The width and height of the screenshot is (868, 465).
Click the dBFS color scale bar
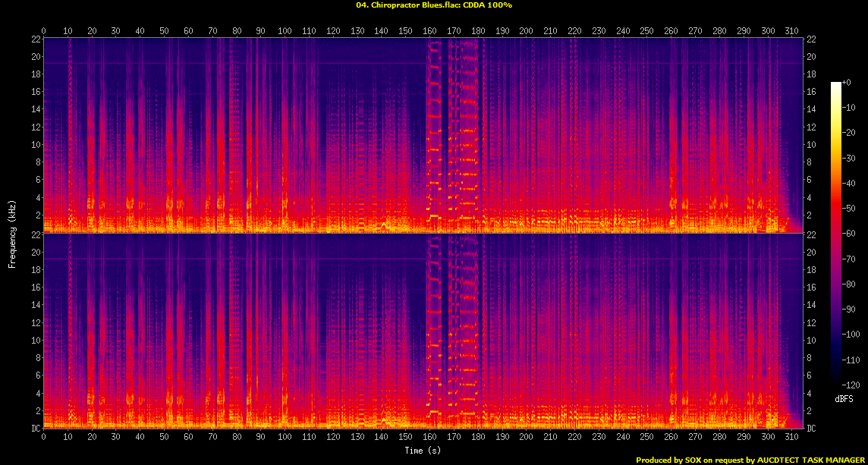[835, 229]
